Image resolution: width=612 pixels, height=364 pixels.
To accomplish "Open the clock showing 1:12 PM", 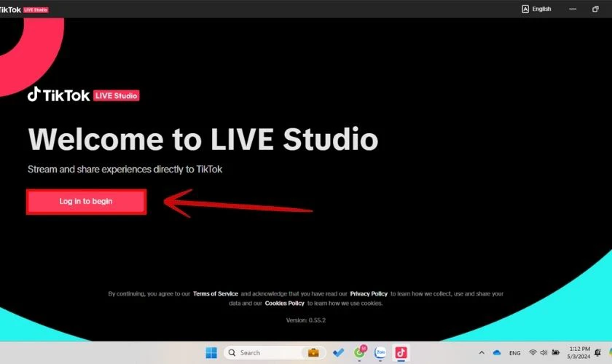I will click(x=578, y=352).
